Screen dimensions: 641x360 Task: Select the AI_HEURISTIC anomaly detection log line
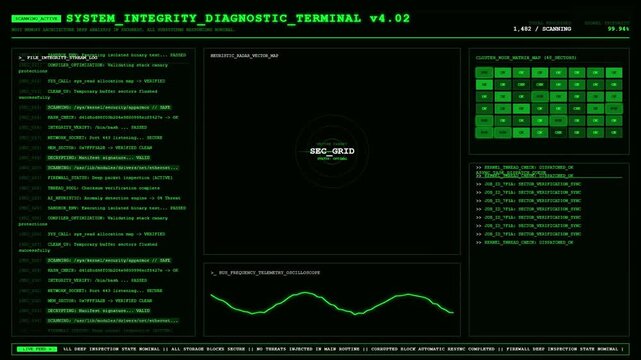(x=114, y=198)
